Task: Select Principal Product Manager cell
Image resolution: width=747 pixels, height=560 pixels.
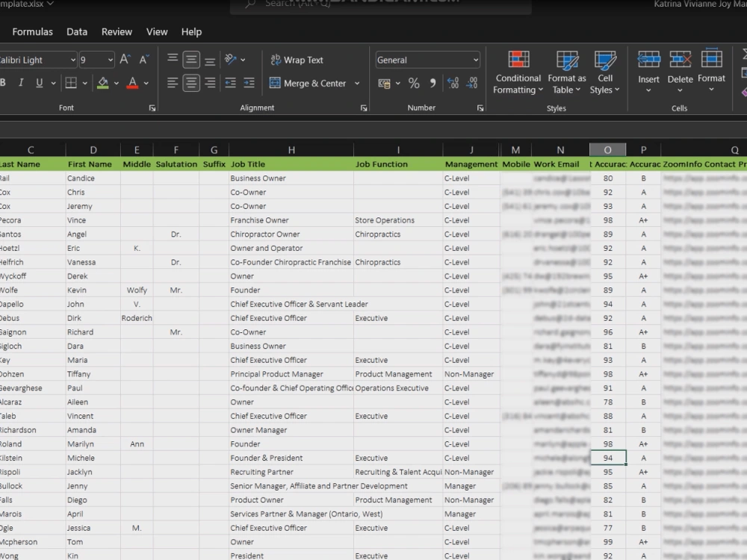Action: tap(291, 374)
